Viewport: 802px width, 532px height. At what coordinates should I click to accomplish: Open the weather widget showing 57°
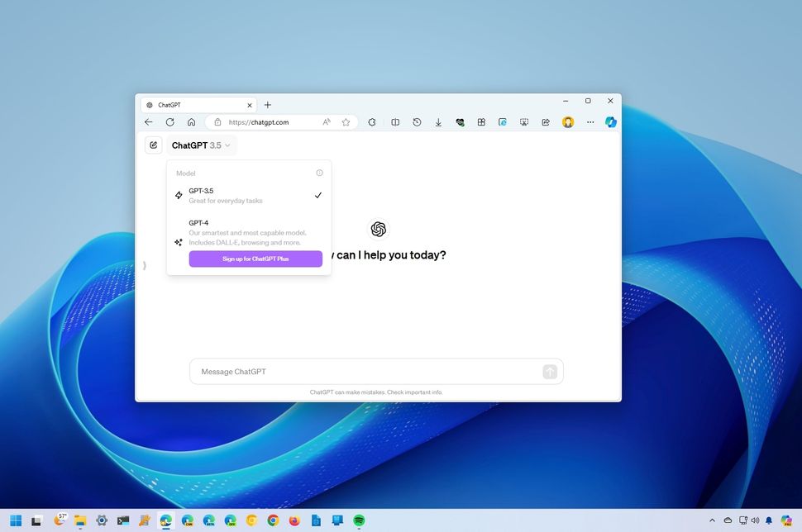(60, 520)
